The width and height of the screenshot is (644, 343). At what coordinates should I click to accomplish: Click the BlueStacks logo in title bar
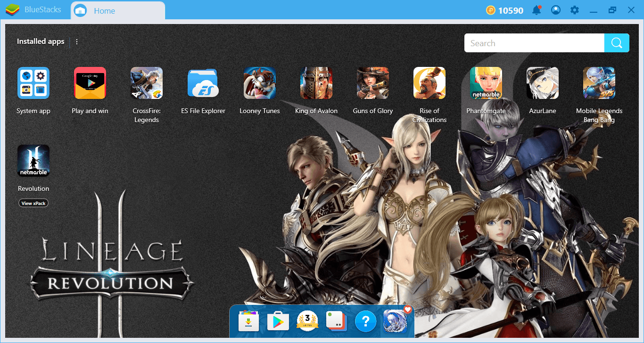12,10
